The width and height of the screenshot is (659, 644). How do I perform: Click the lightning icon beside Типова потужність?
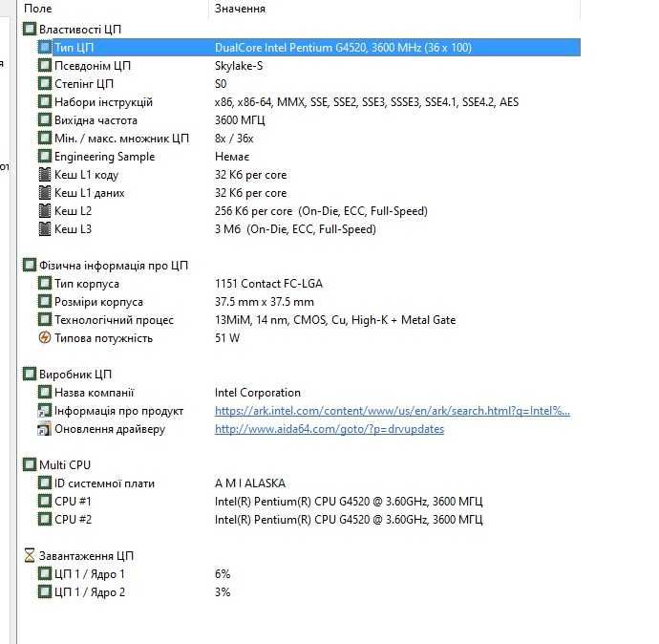point(45,337)
